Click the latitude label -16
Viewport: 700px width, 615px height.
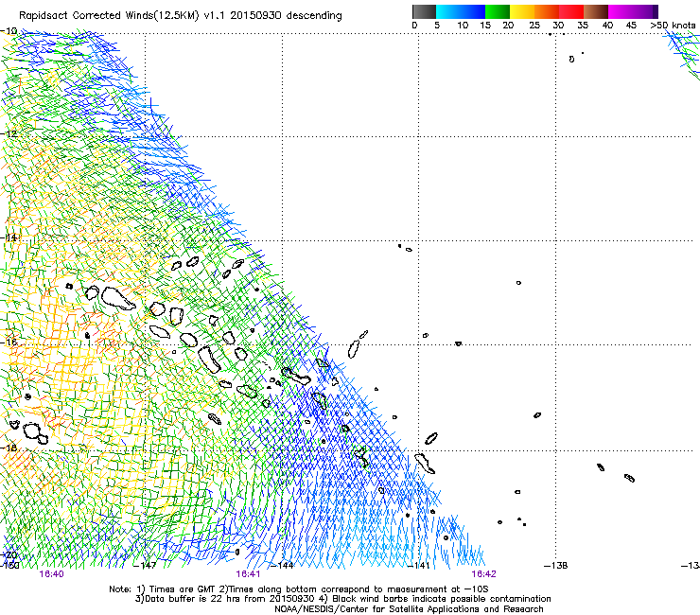(9, 342)
